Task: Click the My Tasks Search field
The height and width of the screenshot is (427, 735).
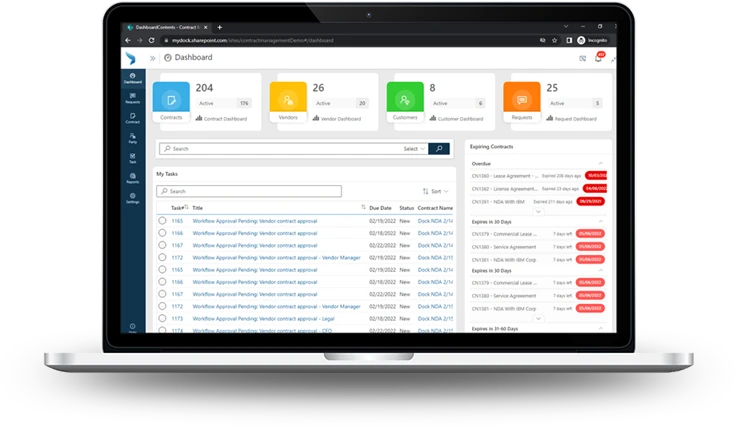Action: coord(249,191)
